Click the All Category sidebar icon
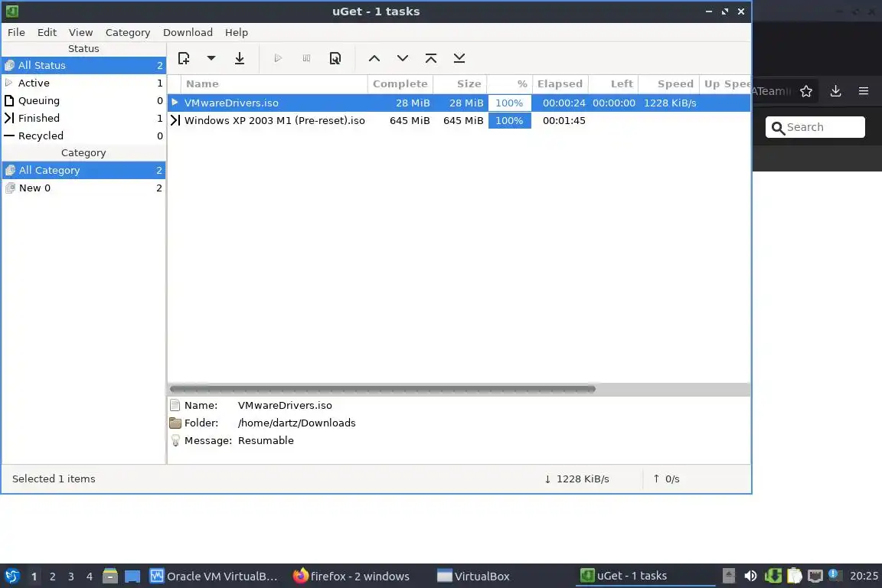Image resolution: width=882 pixels, height=588 pixels. 9,170
